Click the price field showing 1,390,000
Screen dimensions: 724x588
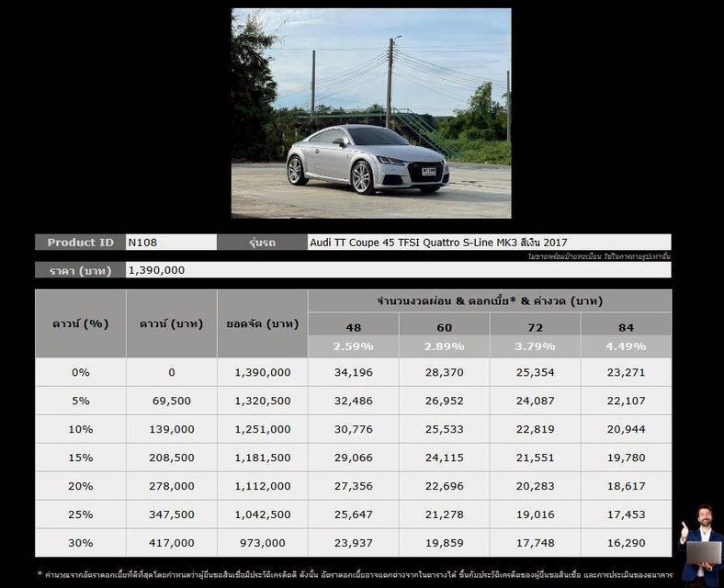tap(399, 270)
